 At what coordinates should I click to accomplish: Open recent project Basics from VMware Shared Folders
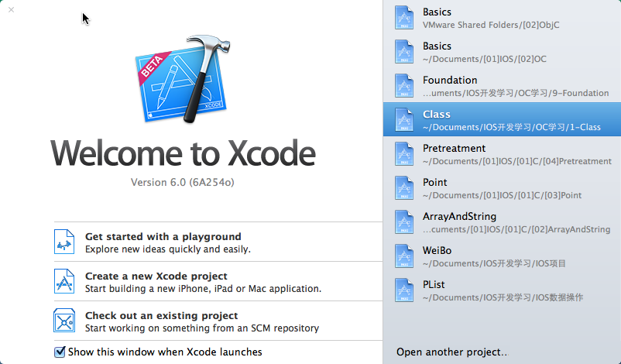[502, 18]
